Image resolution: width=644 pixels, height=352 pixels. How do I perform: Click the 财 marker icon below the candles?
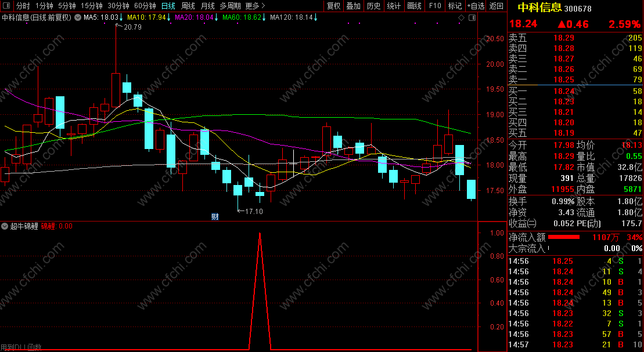point(215,217)
